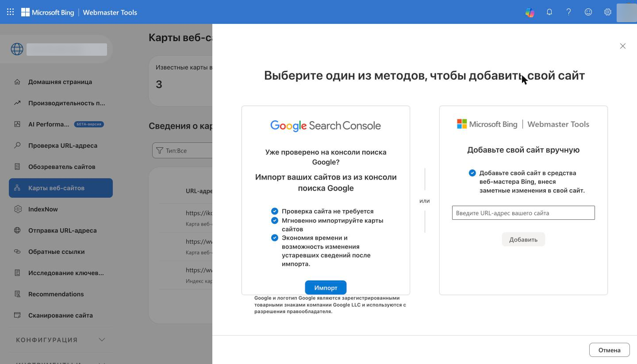This screenshot has height=364, width=637.
Task: Click the magnifier icon for Проверка URL-адреса
Action: 17,146
